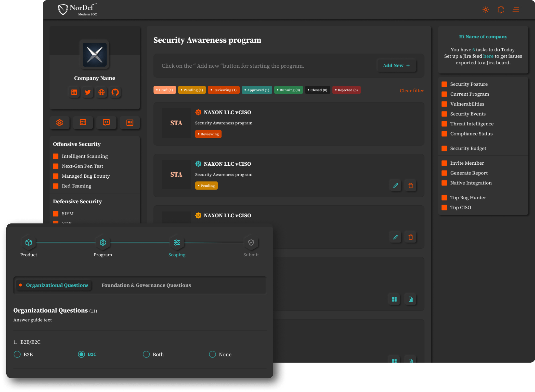Select the B2B radio button option

coord(17,354)
